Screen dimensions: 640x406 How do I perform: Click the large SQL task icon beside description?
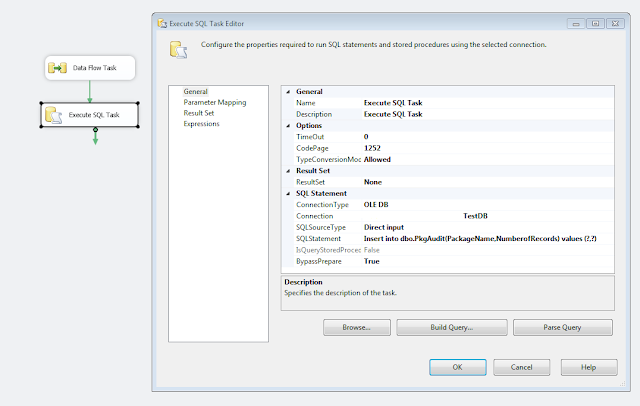tap(178, 49)
